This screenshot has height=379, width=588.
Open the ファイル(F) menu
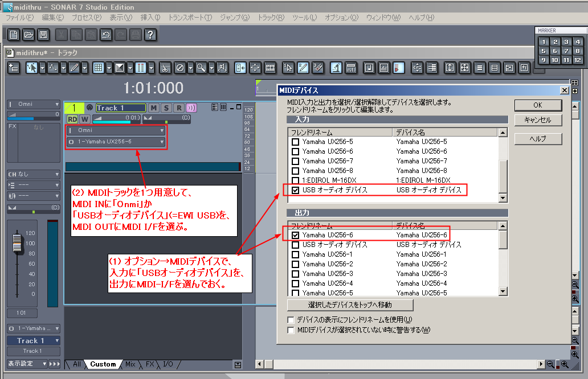point(20,18)
